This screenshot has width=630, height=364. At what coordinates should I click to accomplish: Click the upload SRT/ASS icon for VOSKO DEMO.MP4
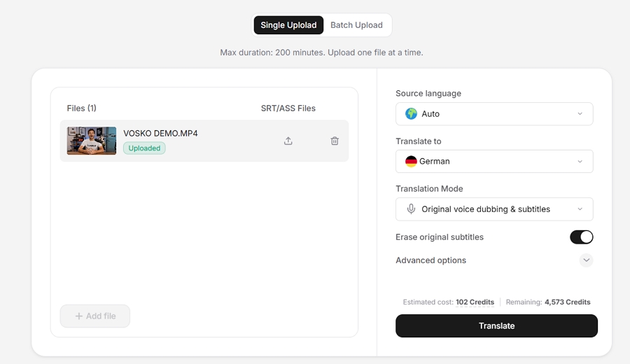[x=288, y=141]
